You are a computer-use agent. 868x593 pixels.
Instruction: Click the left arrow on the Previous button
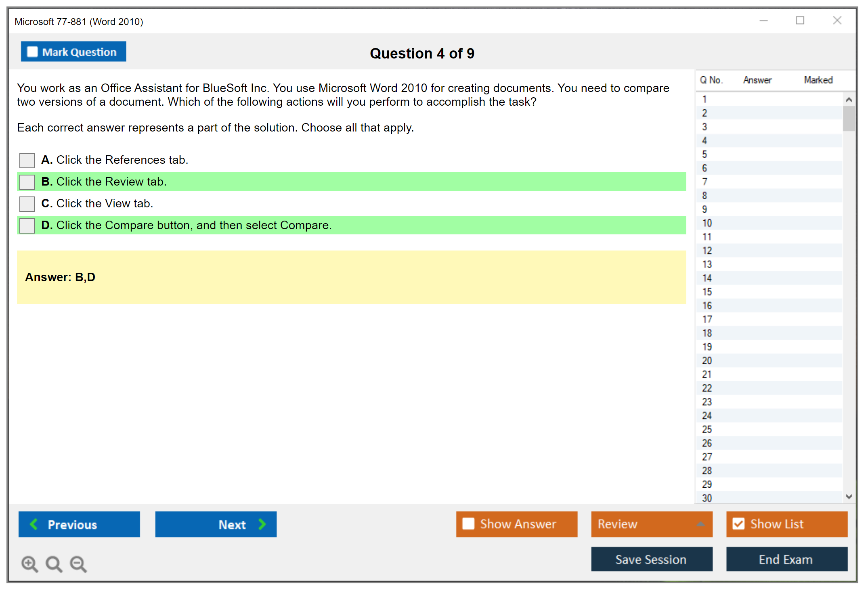coord(34,524)
